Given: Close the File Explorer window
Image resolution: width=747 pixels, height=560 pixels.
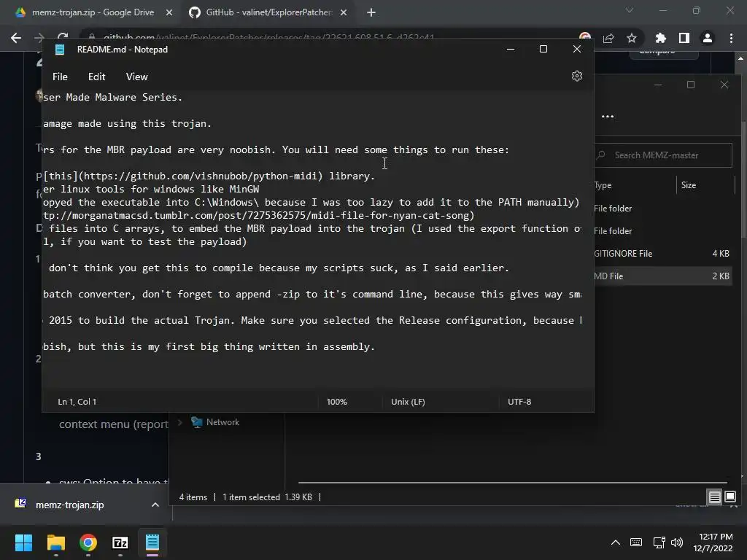Looking at the screenshot, I should coord(724,85).
